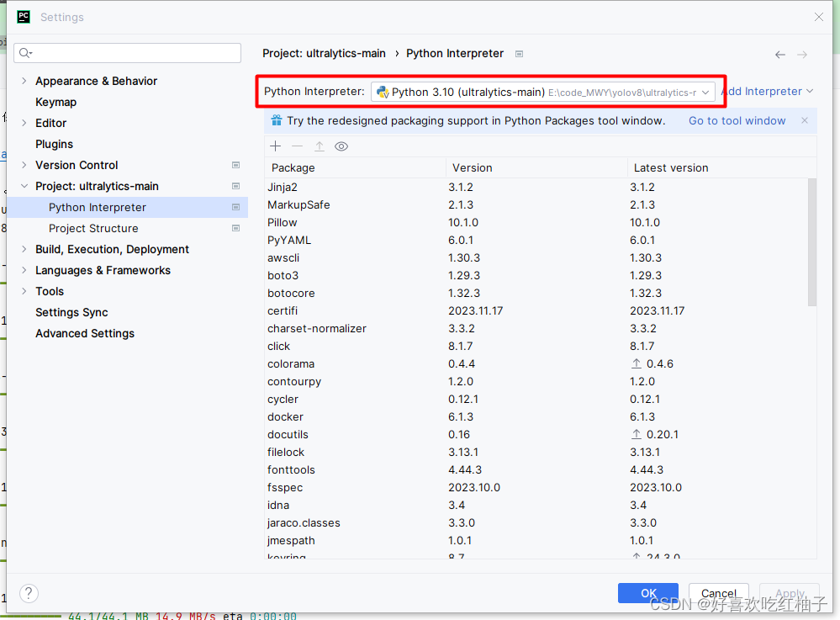
Task: Dismiss the redesigned packaging support banner
Action: coord(805,120)
